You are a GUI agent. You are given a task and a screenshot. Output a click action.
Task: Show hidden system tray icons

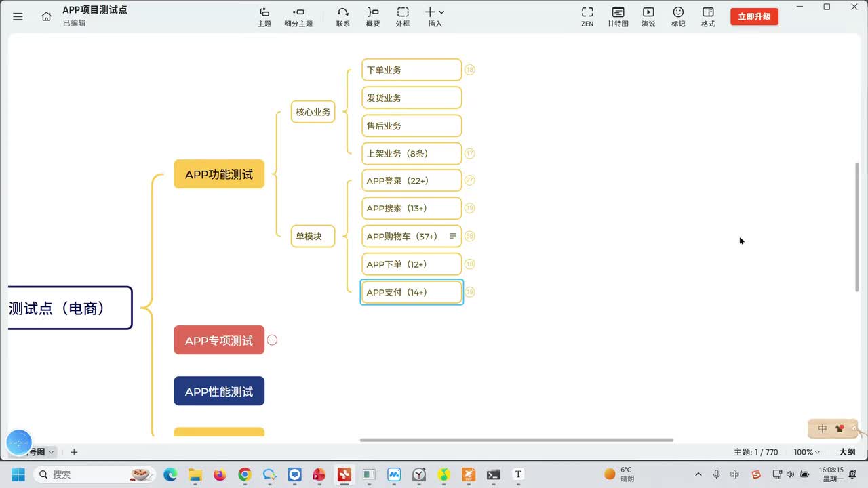point(698,474)
